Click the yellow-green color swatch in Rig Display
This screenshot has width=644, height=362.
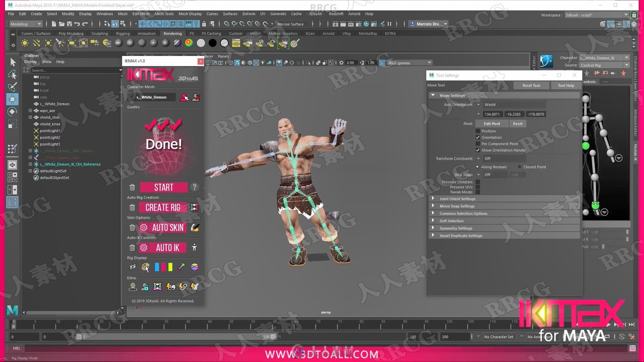(170, 267)
